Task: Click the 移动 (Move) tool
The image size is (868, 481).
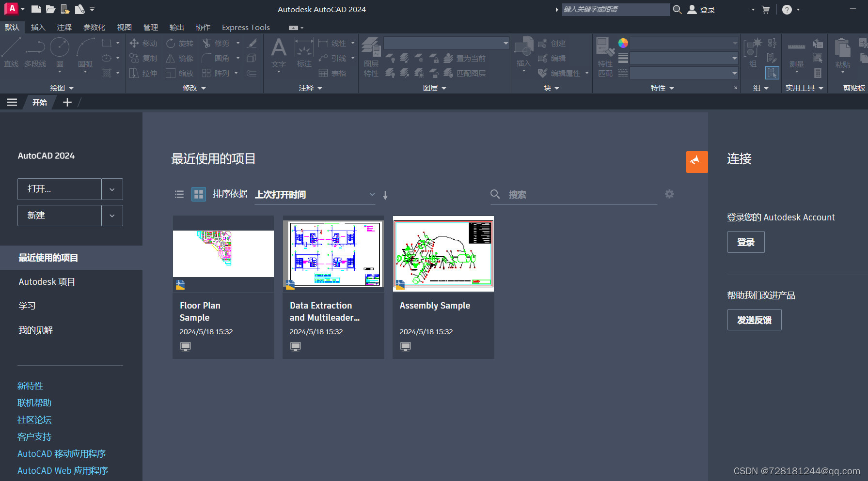Action: 143,44
